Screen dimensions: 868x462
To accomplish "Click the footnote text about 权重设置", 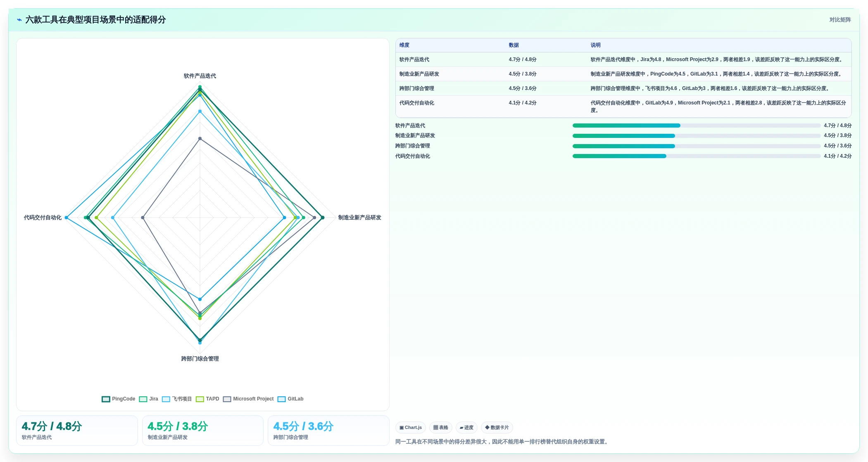I will (x=502, y=442).
